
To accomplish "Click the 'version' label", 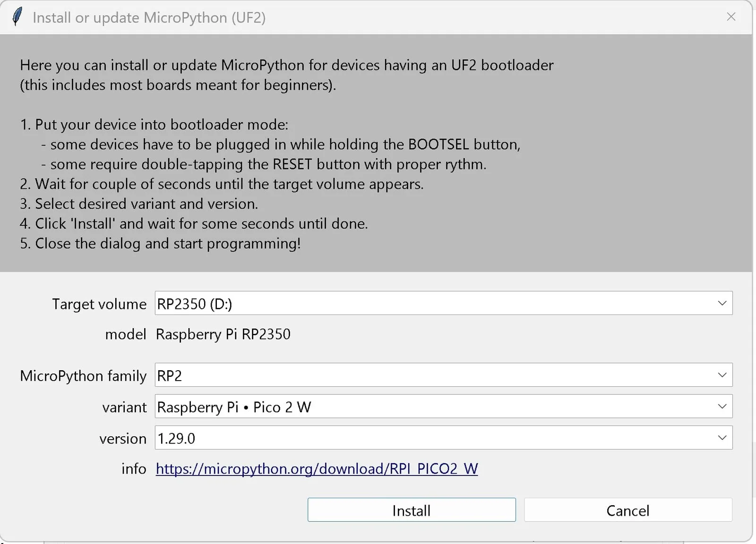I will pyautogui.click(x=123, y=439).
